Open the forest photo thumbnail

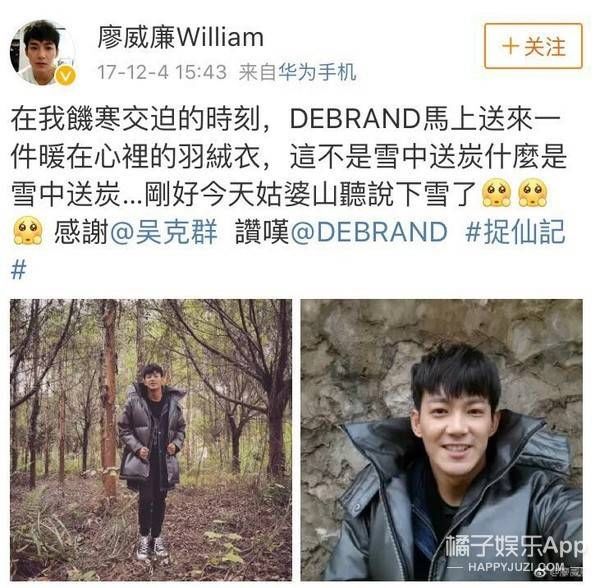(x=151, y=440)
